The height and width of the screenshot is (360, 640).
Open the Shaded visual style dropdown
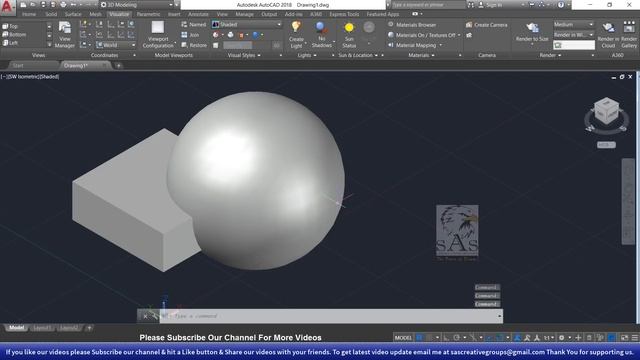[x=247, y=24]
